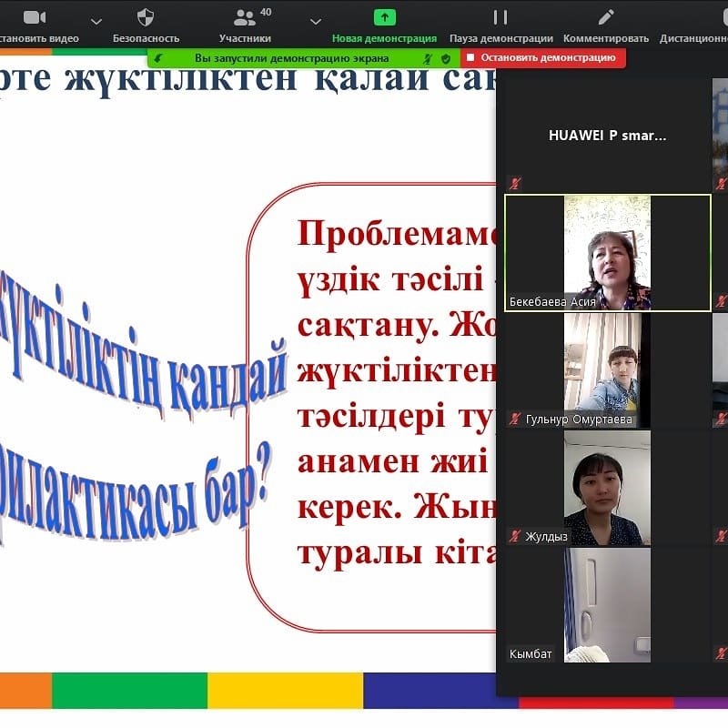
Task: Click the mute microphone icon in green bar
Action: pyautogui.click(x=428, y=58)
